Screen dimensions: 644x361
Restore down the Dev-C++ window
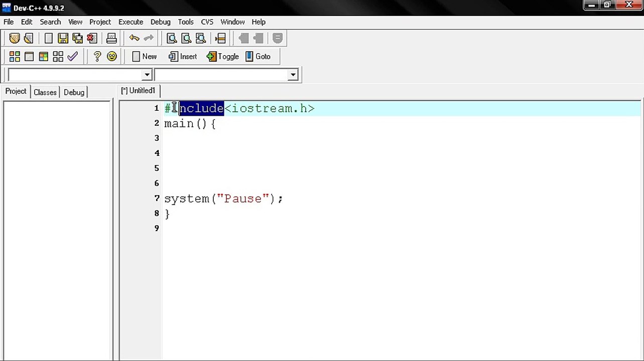tap(606, 5)
